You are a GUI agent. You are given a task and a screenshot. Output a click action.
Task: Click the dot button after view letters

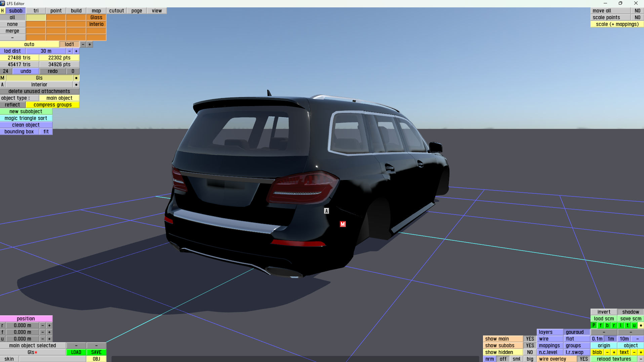(x=641, y=325)
